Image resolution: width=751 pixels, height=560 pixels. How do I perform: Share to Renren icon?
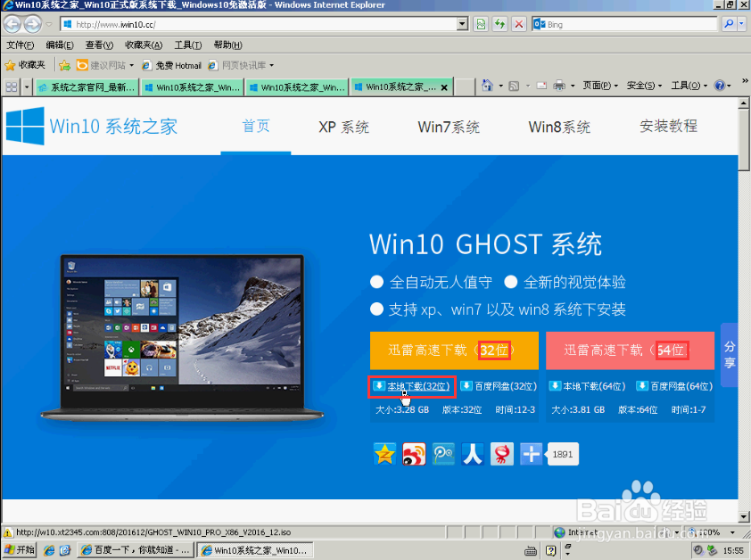point(473,454)
